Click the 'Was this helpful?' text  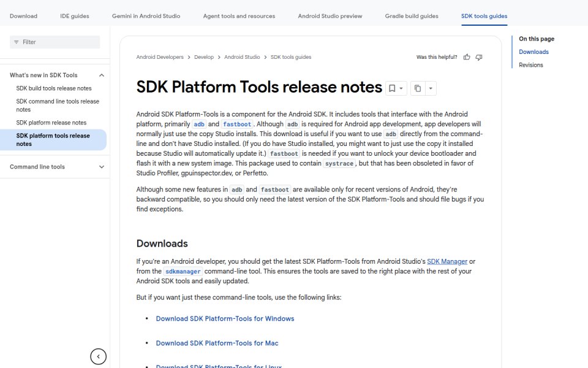tap(437, 57)
